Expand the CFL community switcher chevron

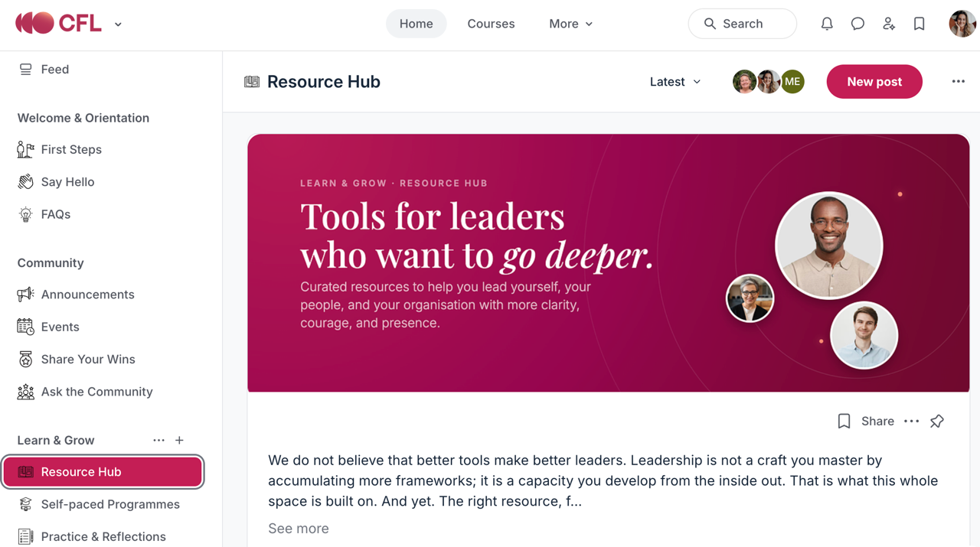(118, 24)
